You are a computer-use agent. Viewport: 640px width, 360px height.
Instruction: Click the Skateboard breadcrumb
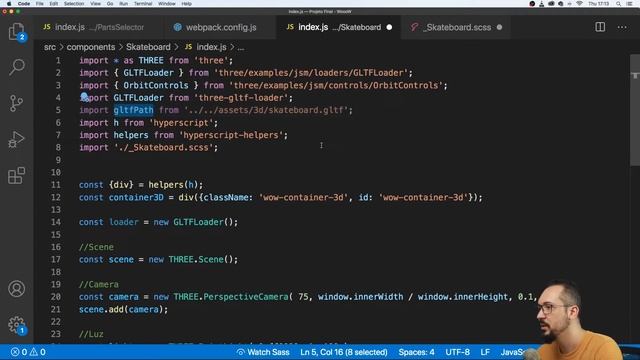click(x=148, y=47)
